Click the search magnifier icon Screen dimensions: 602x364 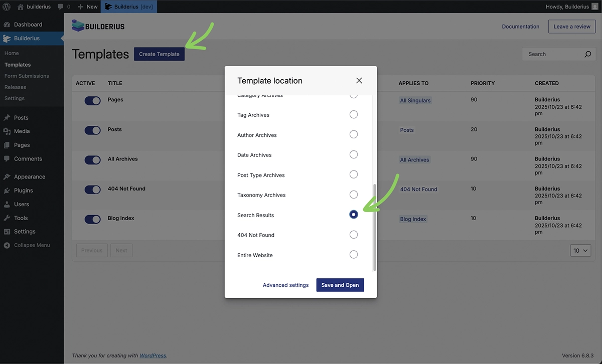(x=587, y=54)
